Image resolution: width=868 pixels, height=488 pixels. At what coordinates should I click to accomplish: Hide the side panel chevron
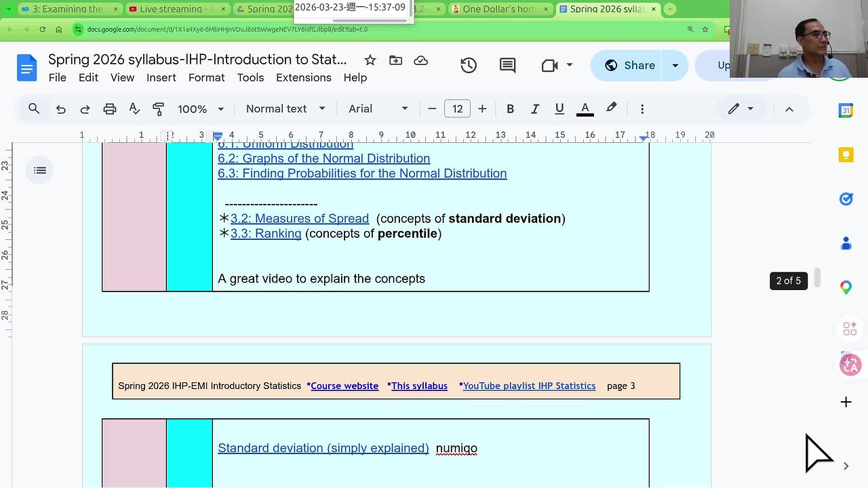pyautogui.click(x=846, y=466)
